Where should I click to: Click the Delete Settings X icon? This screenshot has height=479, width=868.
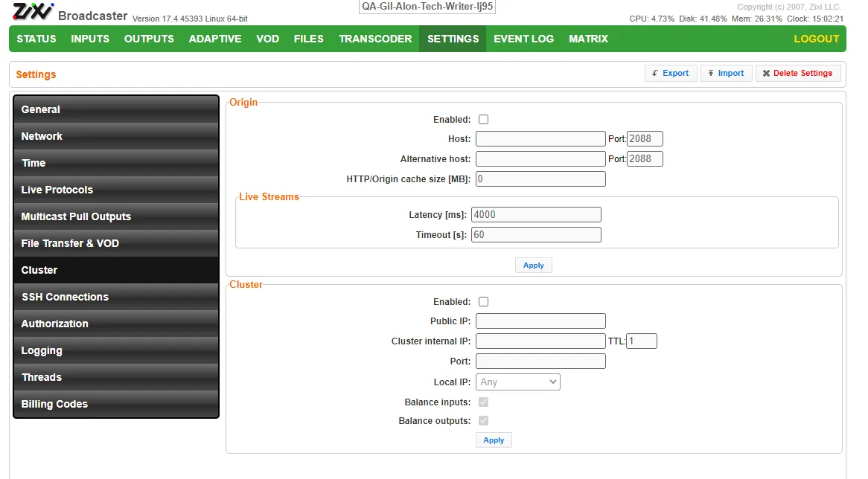tap(766, 73)
